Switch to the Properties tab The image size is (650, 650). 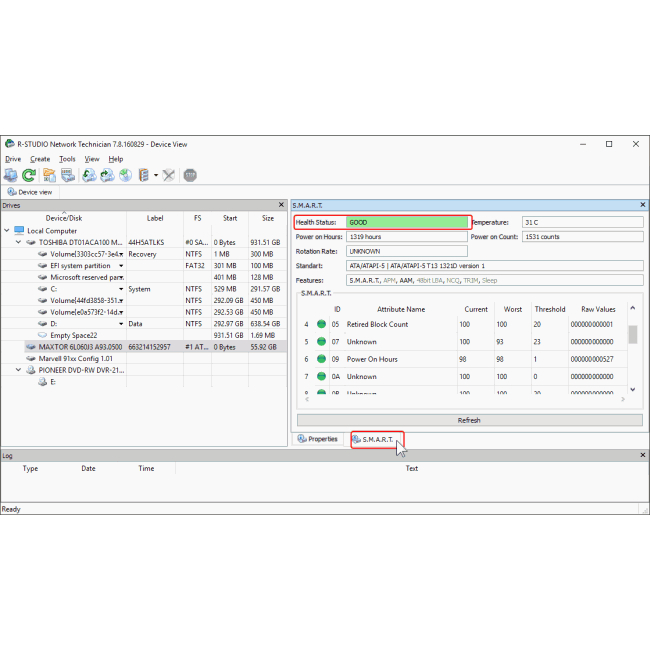click(318, 439)
